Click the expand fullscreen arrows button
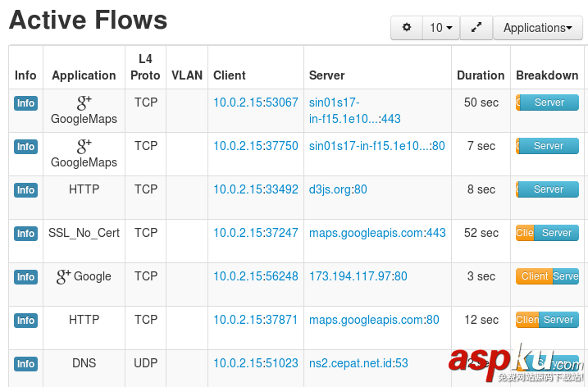 coord(476,28)
